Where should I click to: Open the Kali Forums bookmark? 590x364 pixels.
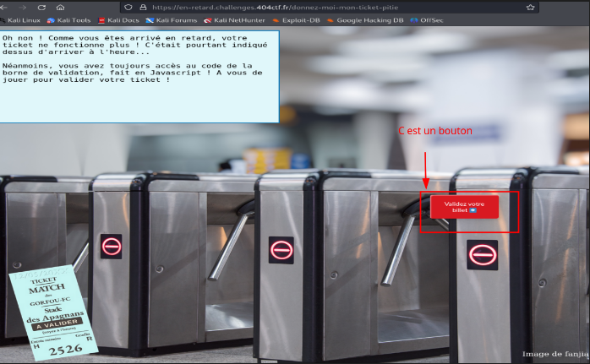tap(171, 19)
